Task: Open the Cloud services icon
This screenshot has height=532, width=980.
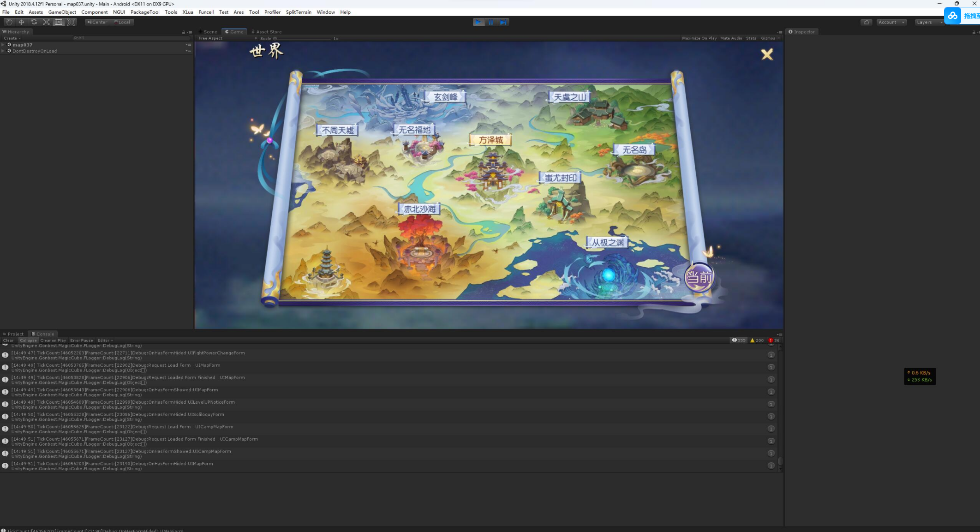Action: coord(866,22)
